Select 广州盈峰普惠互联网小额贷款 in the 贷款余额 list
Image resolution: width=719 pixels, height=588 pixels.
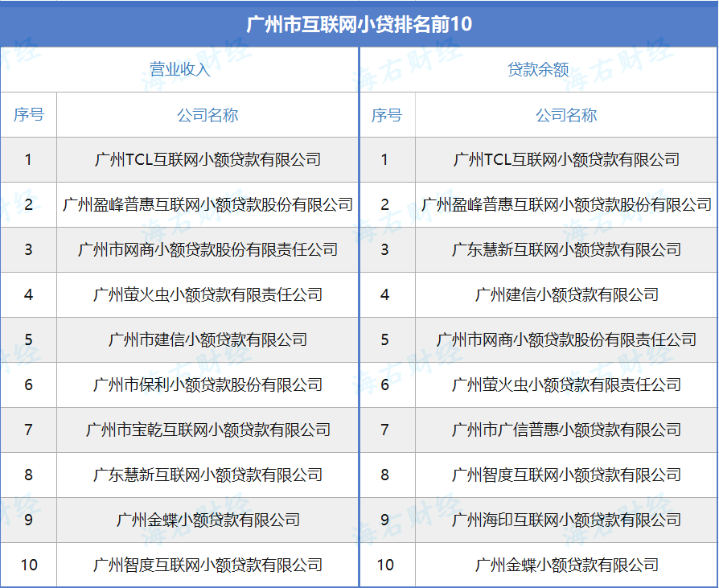click(x=566, y=204)
